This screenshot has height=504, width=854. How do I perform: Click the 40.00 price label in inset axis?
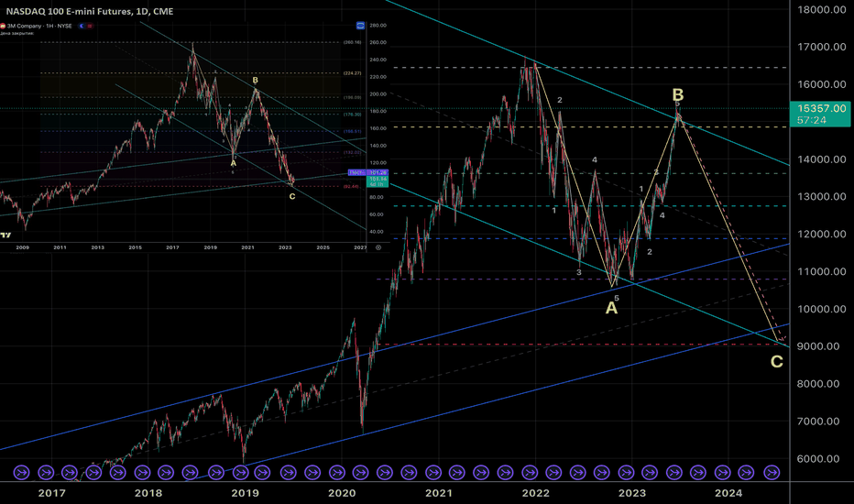378,232
